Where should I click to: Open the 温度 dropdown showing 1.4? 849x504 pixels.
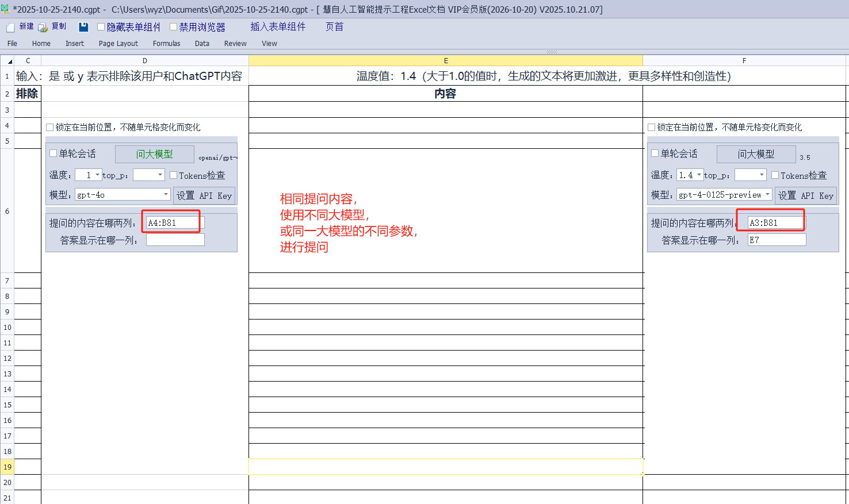click(x=699, y=175)
